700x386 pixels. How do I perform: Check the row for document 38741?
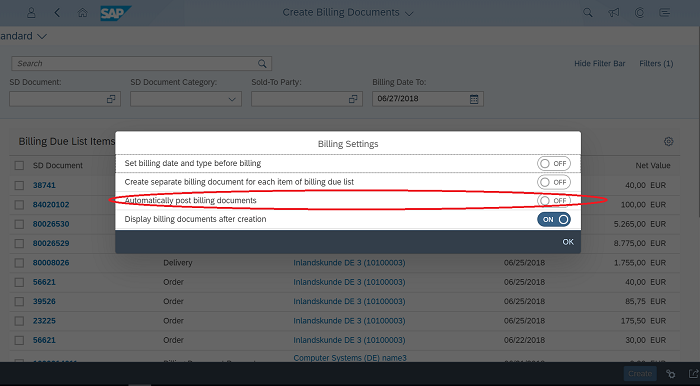tap(19, 185)
